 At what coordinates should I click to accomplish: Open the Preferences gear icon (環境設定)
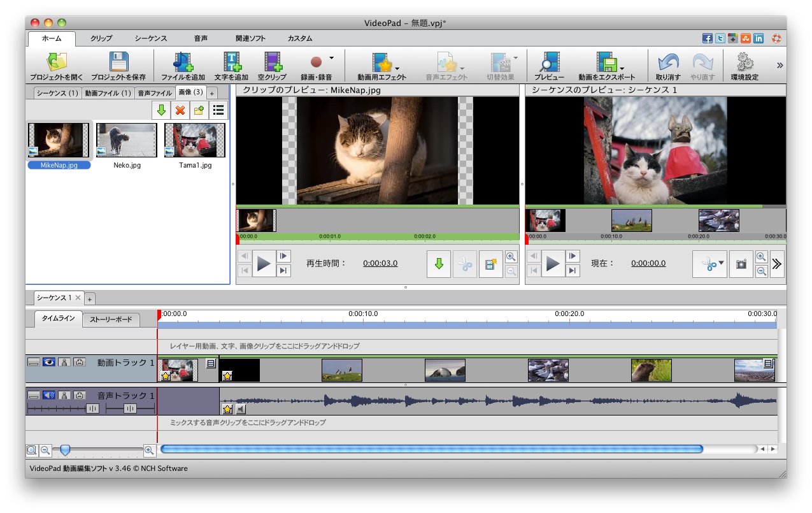click(744, 62)
